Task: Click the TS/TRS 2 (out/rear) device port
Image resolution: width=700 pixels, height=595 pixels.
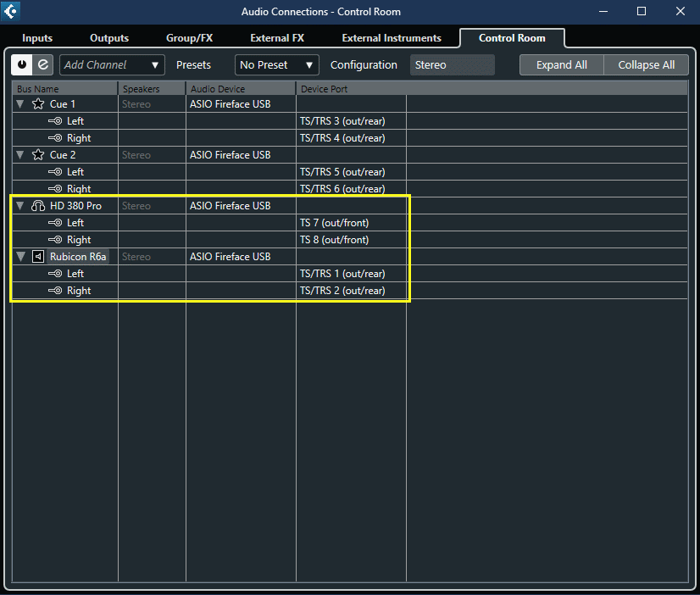Action: pyautogui.click(x=342, y=291)
